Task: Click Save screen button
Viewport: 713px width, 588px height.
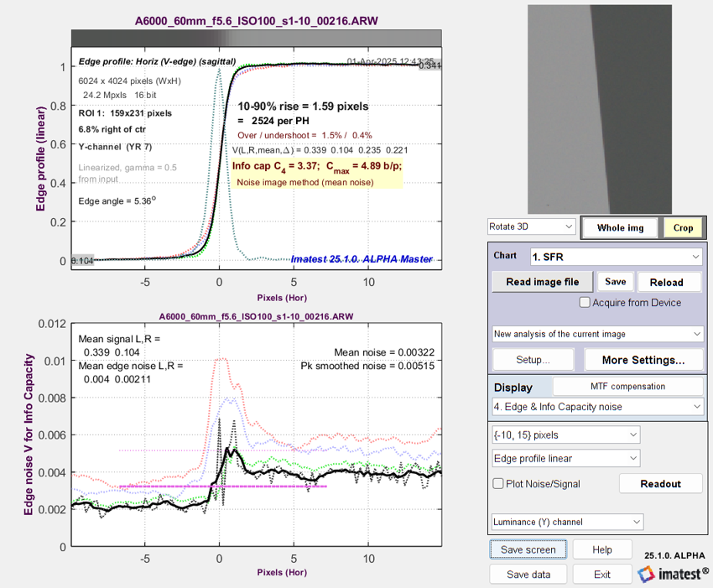Action: click(x=528, y=549)
